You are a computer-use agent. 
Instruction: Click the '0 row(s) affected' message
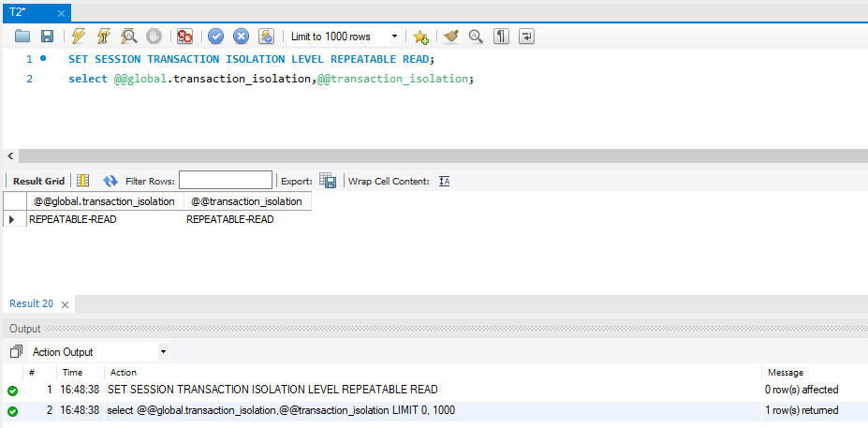[801, 390]
